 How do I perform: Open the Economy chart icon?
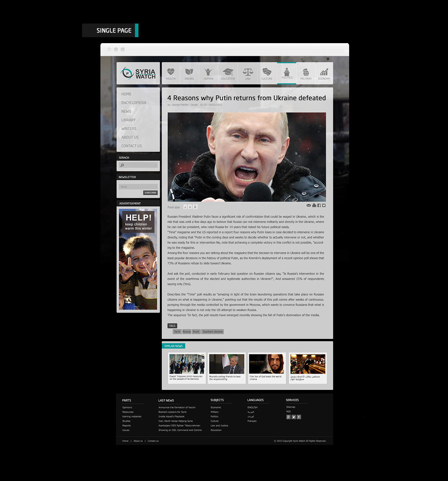pyautogui.click(x=324, y=73)
